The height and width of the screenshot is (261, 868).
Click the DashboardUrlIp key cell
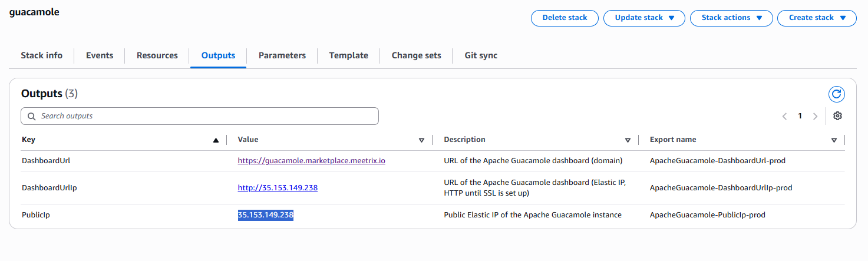(x=49, y=188)
